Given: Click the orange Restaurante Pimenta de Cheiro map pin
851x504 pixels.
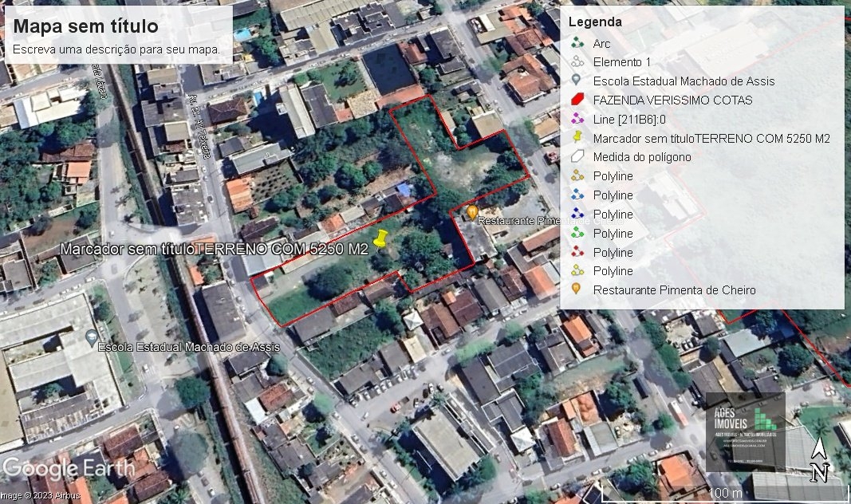Looking at the screenshot, I should pos(472,212).
